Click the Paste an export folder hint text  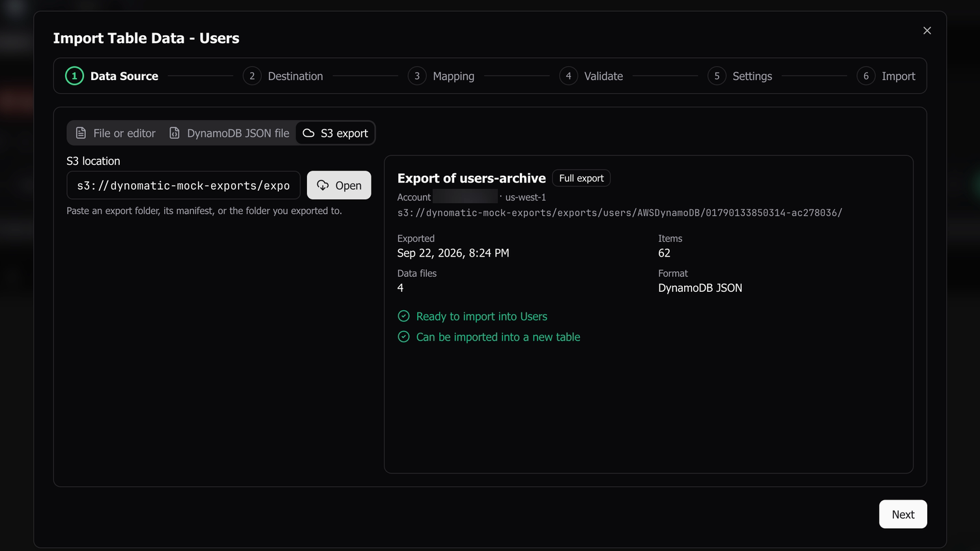[x=204, y=211]
